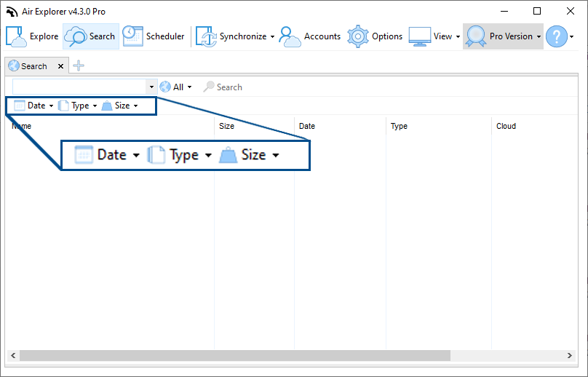This screenshot has width=588, height=377.
Task: Click the View monitor icon
Action: (420, 36)
